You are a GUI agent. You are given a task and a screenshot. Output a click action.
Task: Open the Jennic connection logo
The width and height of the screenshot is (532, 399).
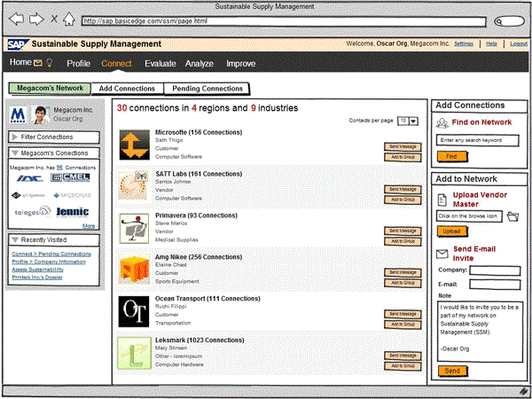73,212
